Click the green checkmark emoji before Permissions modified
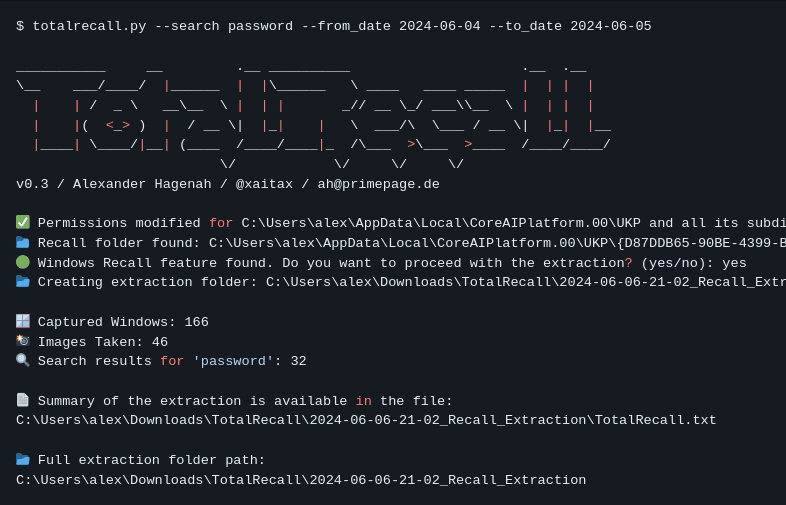Image resolution: width=786 pixels, height=505 pixels. pyautogui.click(x=23, y=222)
